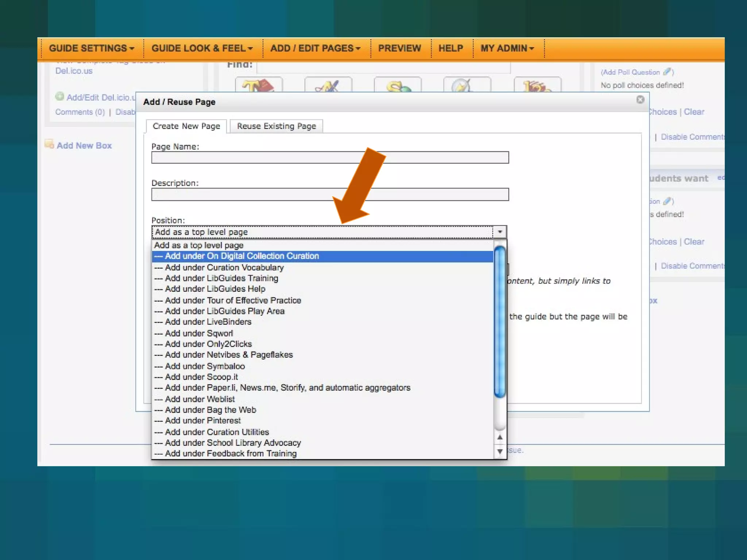Click the blue dropdown list scrollbar thumb
Screen dimensions: 747x560
coord(500,321)
